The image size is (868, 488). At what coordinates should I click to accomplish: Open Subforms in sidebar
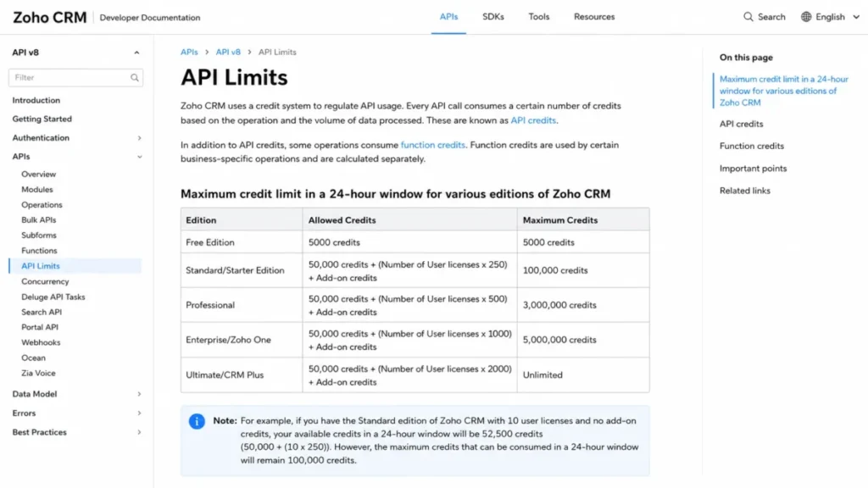[39, 236]
